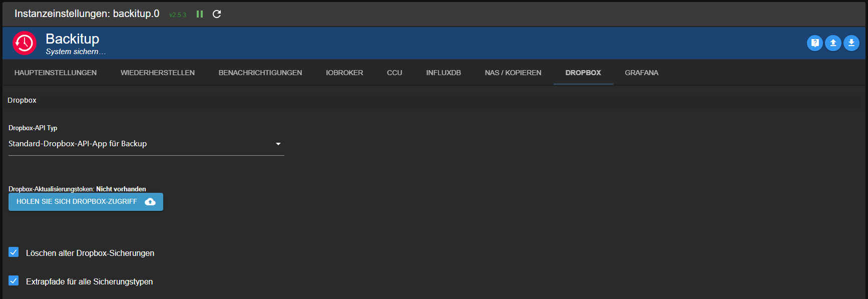Go to NAS / Kopieren tab
This screenshot has height=299, width=868.
point(513,73)
